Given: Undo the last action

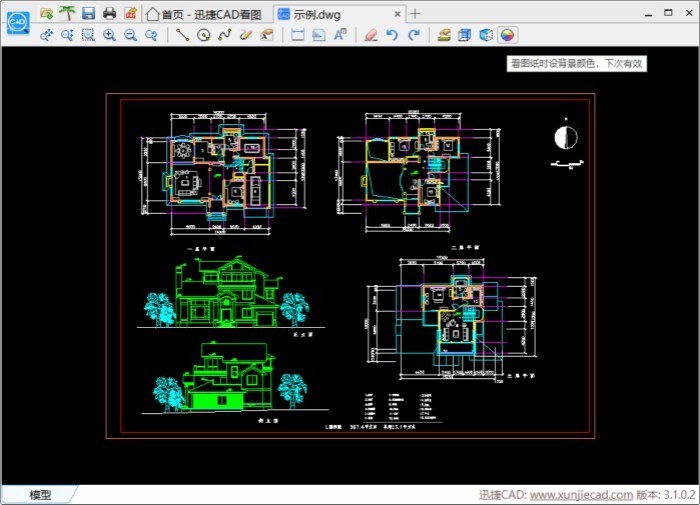Looking at the screenshot, I should click(x=392, y=35).
